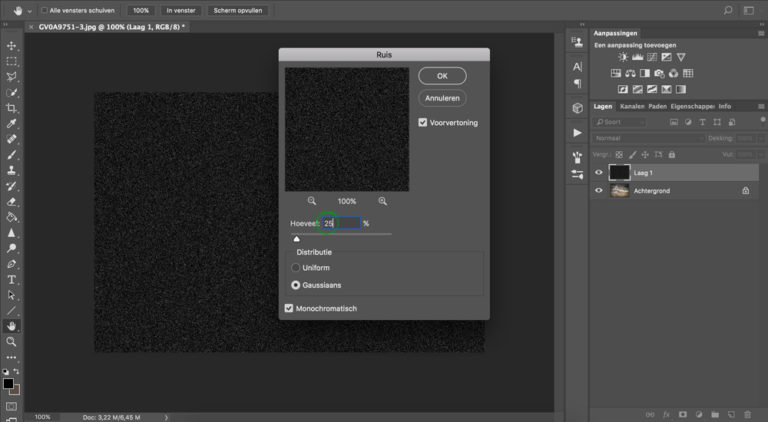This screenshot has height=422, width=768.
Task: Switch to the Paden tab
Action: (657, 106)
